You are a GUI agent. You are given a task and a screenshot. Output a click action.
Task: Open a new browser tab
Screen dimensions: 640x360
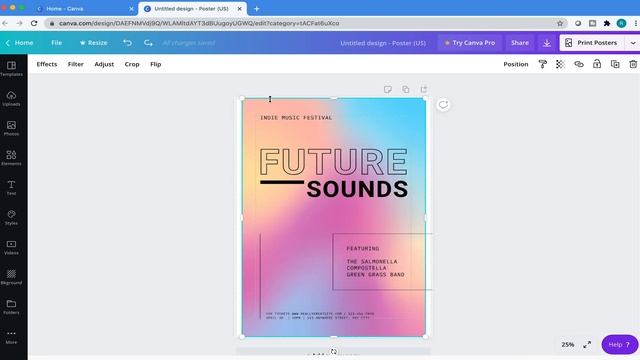(x=256, y=9)
